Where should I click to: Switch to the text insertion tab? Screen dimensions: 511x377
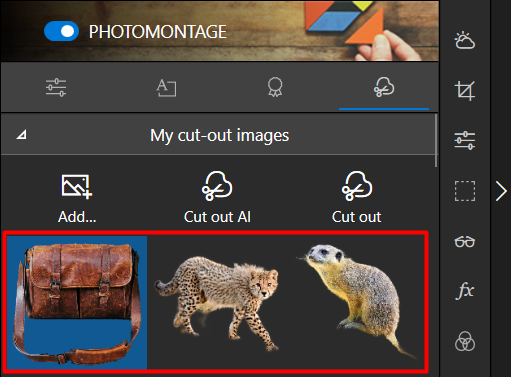click(166, 88)
